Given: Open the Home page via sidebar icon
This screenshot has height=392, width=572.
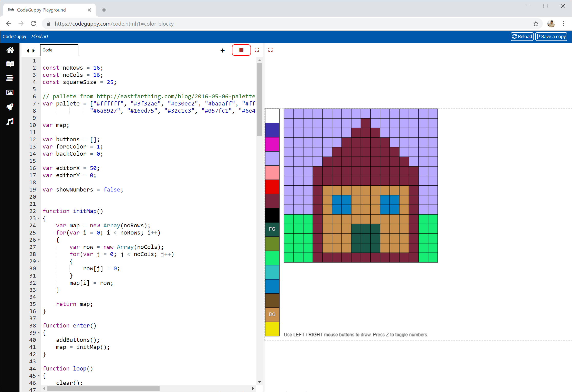Looking at the screenshot, I should 10,50.
